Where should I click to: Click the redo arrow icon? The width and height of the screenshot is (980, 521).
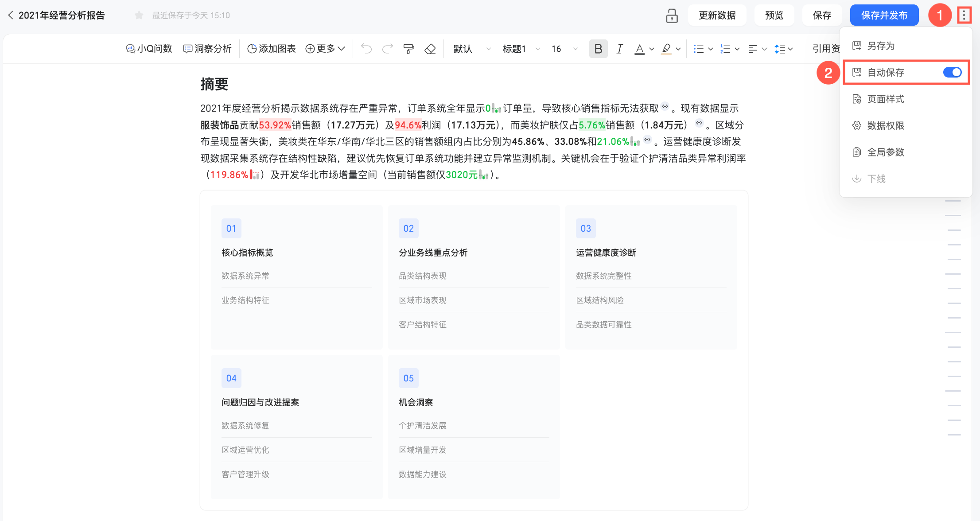click(x=388, y=49)
